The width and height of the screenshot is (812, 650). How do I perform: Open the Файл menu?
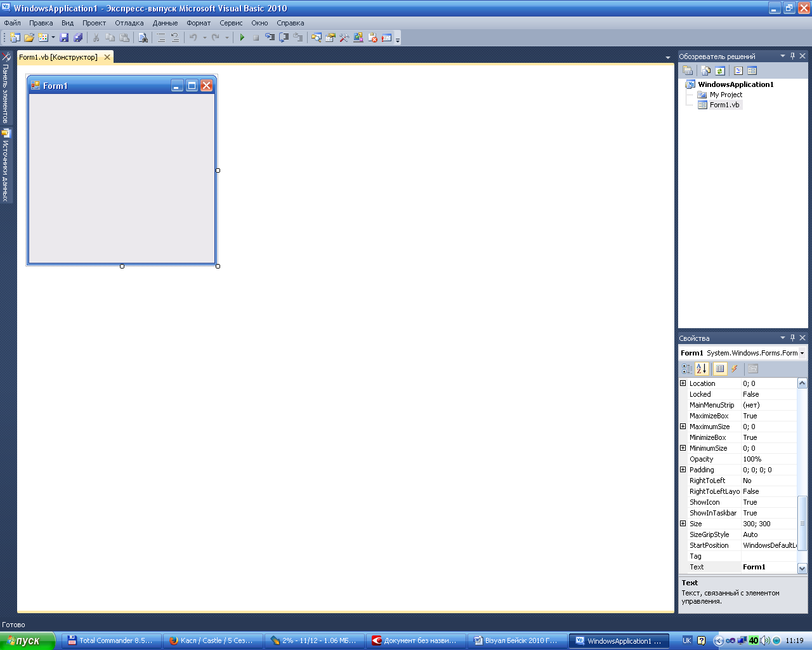12,23
